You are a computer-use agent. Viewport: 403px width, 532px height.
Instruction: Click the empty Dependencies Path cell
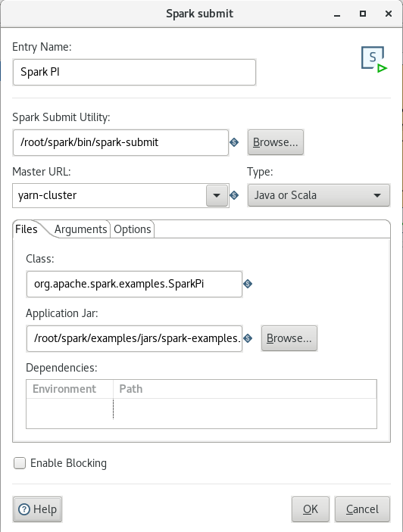point(245,409)
